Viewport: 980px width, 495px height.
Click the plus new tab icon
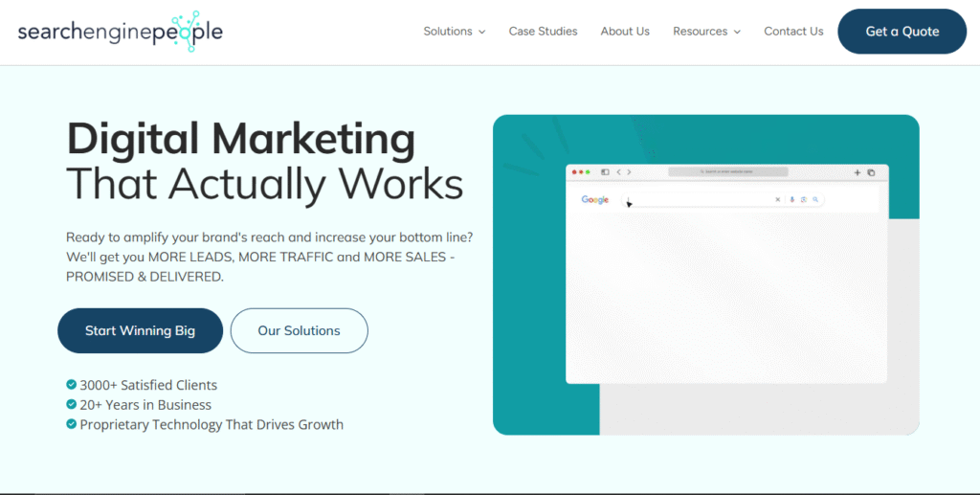[857, 172]
